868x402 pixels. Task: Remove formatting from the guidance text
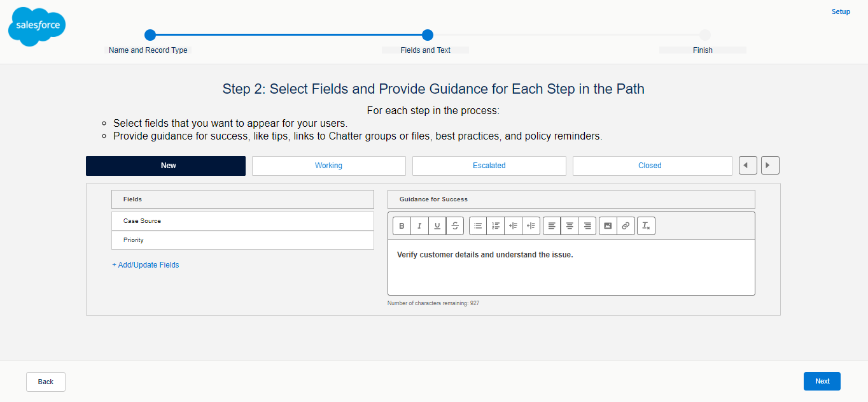click(646, 226)
